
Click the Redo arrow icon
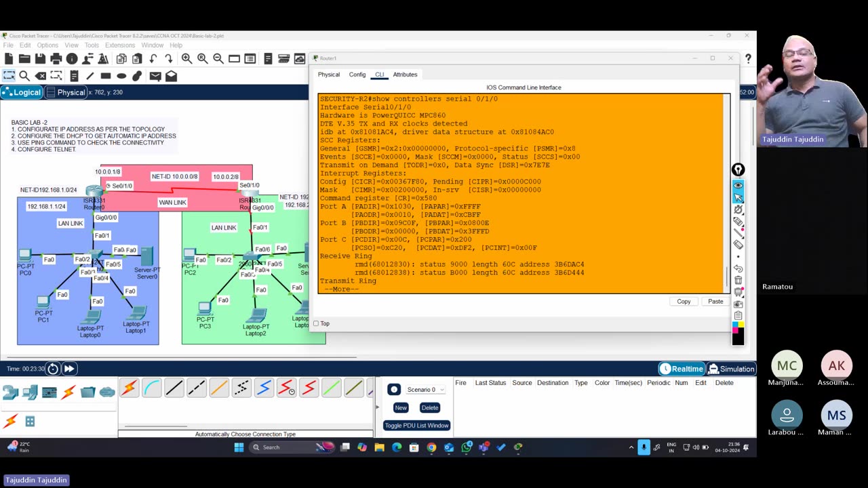tap(169, 59)
